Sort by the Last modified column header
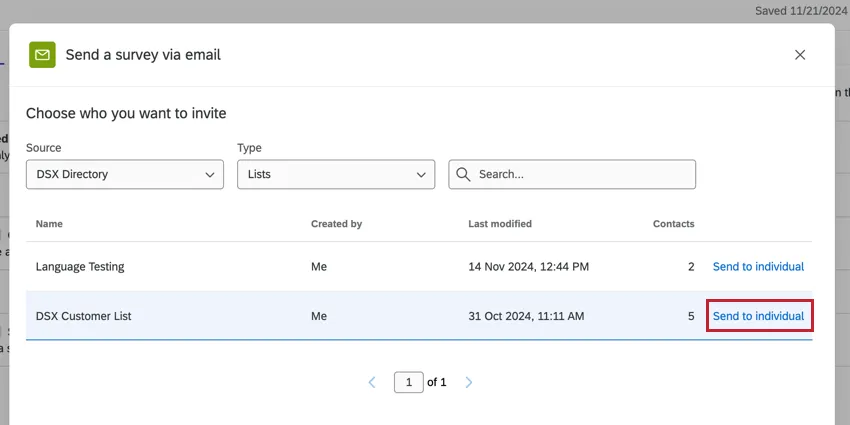 (x=500, y=224)
